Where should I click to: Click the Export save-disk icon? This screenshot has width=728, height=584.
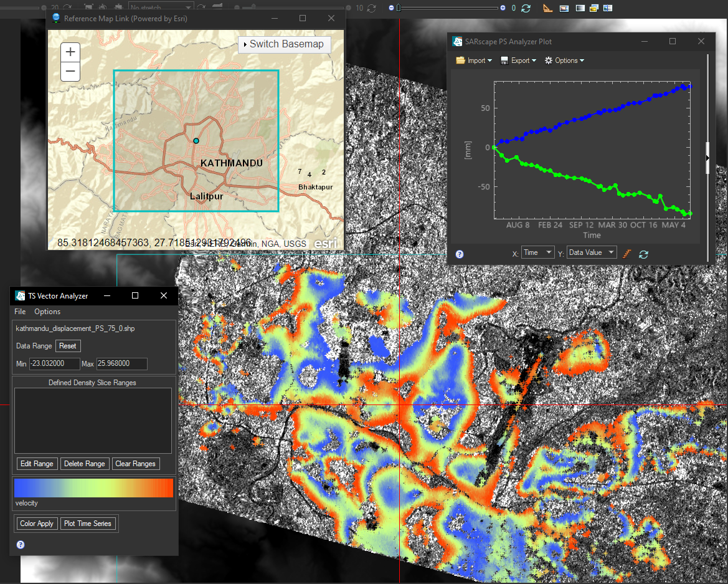tap(506, 60)
